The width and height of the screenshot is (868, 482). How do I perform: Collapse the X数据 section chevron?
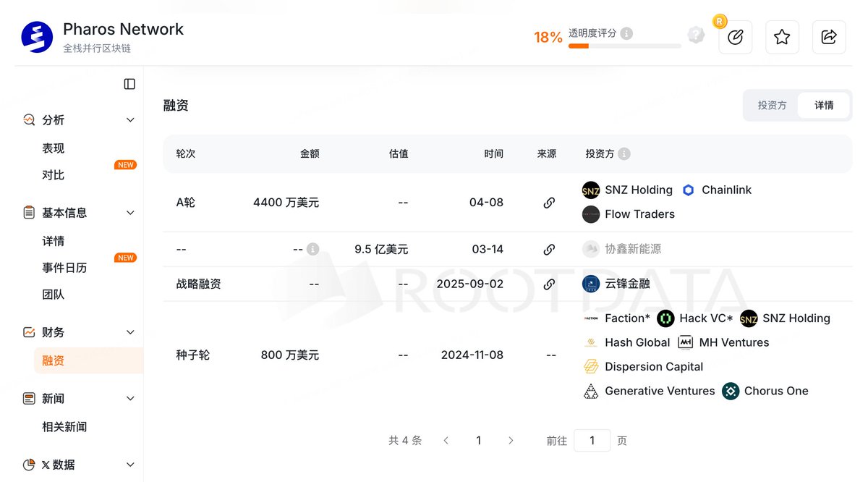click(x=130, y=465)
